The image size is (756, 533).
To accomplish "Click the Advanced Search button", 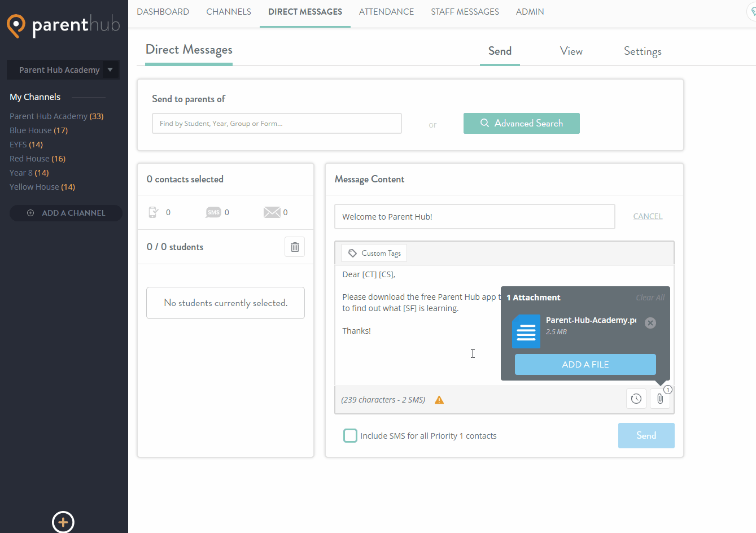I will (x=522, y=123).
